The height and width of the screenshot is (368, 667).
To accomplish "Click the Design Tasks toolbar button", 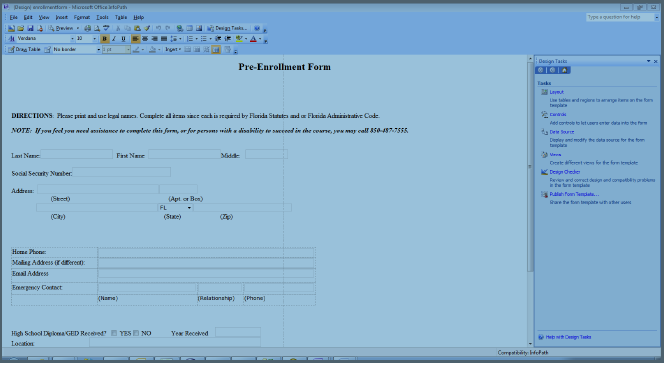I will (x=228, y=29).
